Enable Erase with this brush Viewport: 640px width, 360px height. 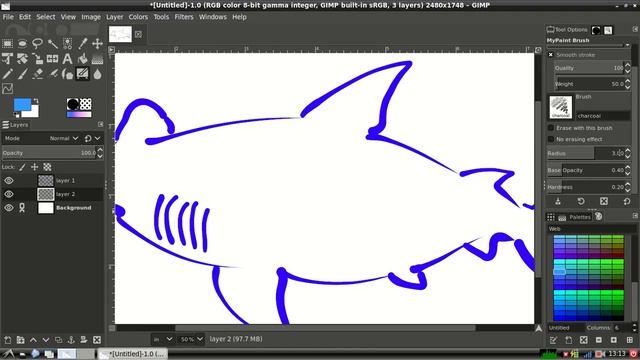pos(551,128)
